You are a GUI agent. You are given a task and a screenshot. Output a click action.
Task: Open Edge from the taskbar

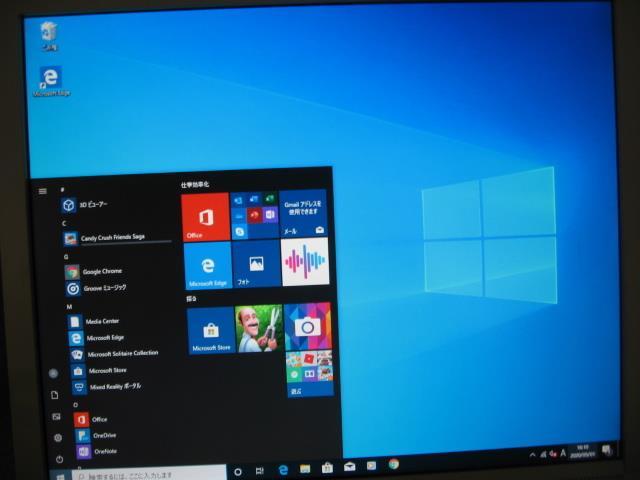pyautogui.click(x=283, y=470)
